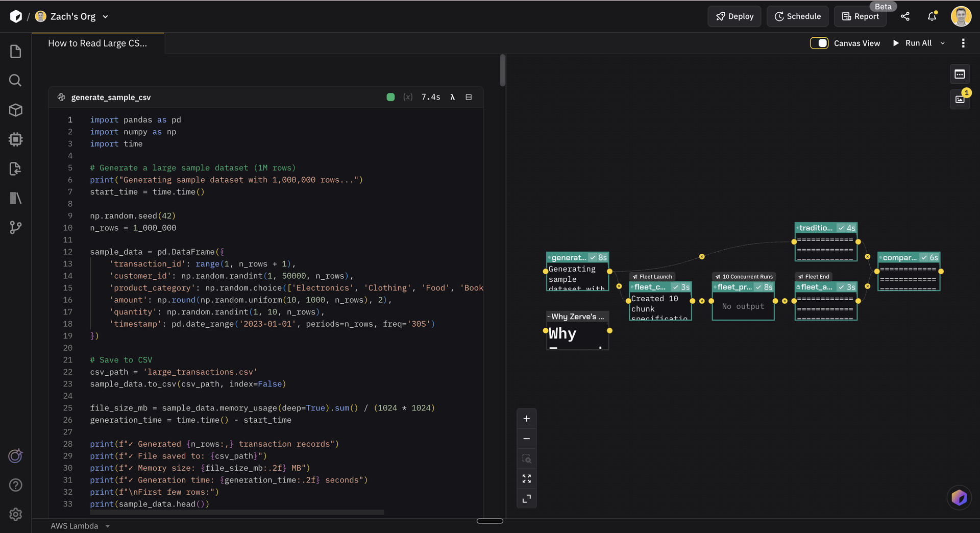The width and height of the screenshot is (980, 533).
Task: Click the Schedule button
Action: pos(797,16)
